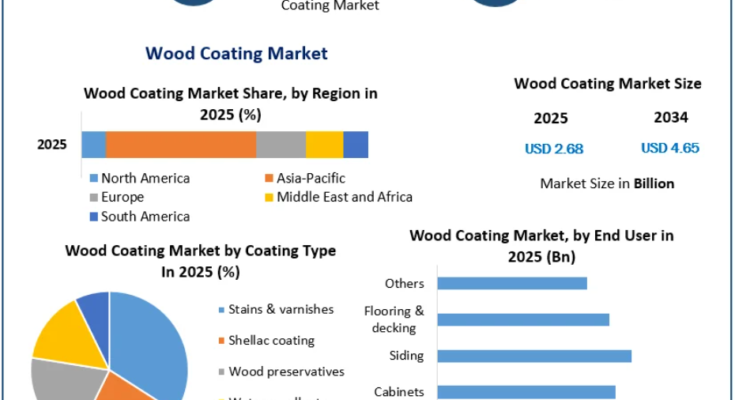The height and width of the screenshot is (400, 735).
Task: Click the "South America" legend label
Action: coord(145,217)
